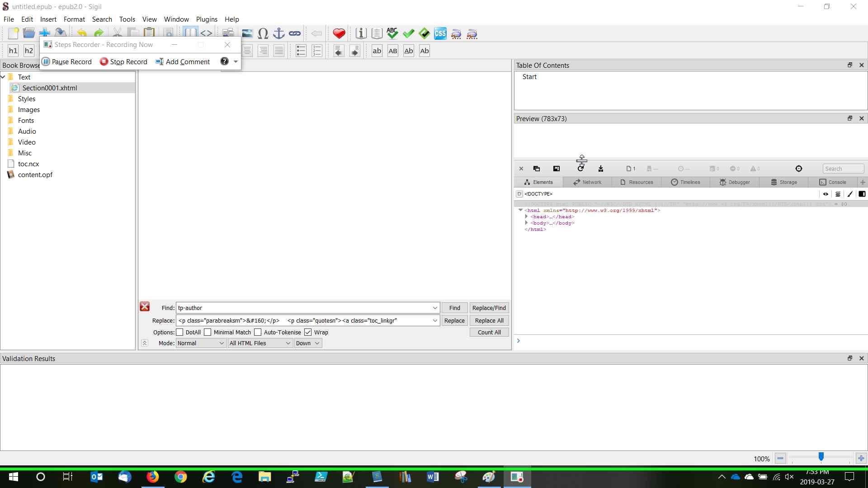Uncheck the Wrap option
This screenshot has width=868, height=488.
pos(308,332)
